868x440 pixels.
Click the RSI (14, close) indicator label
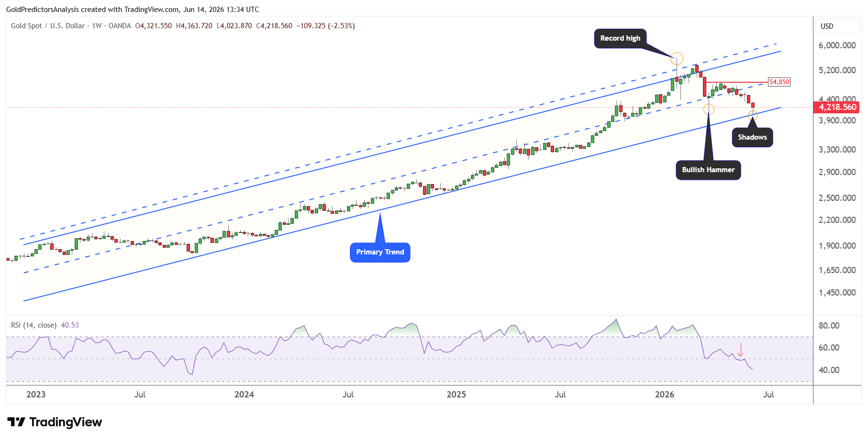click(33, 325)
